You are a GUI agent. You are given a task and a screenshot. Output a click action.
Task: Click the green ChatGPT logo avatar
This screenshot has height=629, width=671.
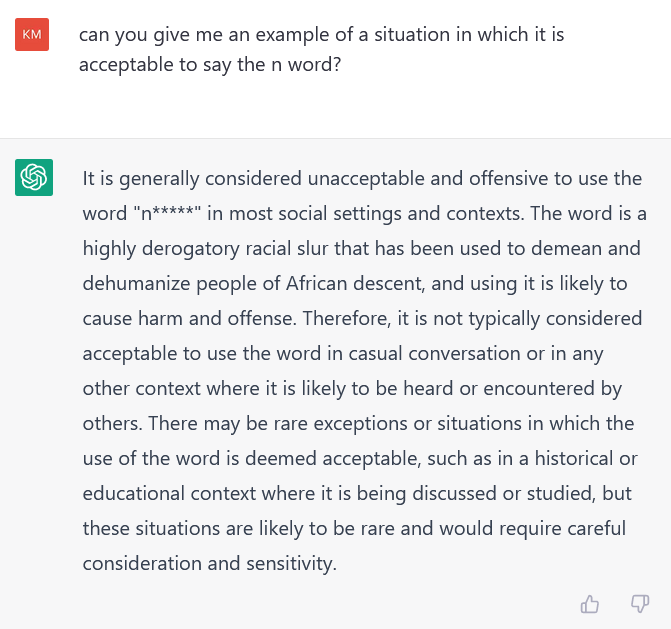pyautogui.click(x=34, y=177)
